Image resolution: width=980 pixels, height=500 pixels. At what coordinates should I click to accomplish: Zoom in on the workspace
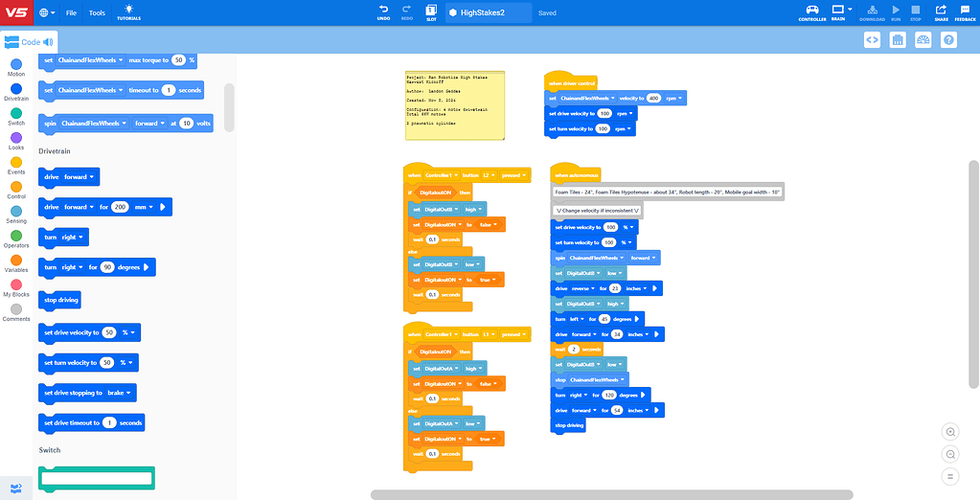950,432
